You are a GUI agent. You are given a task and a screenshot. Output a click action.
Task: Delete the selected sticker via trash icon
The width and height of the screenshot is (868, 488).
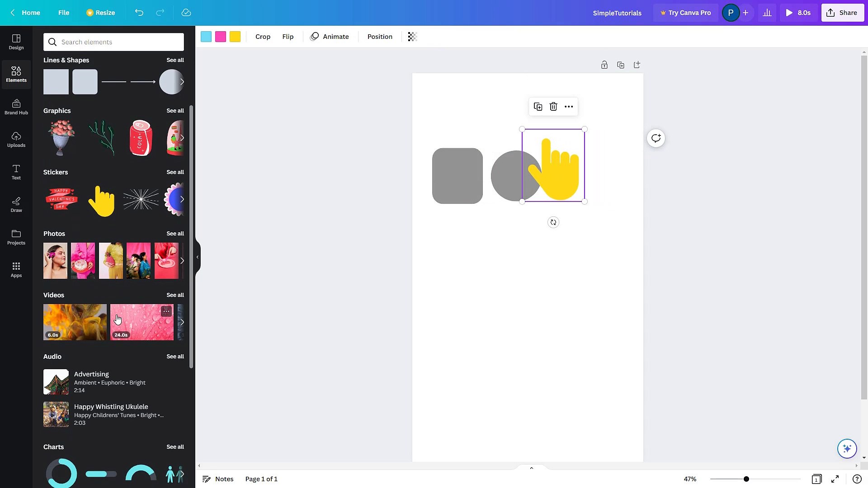point(553,107)
